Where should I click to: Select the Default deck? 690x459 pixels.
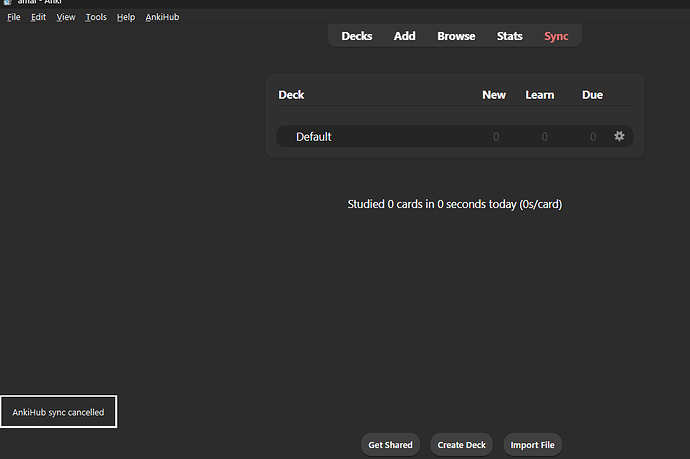click(314, 137)
